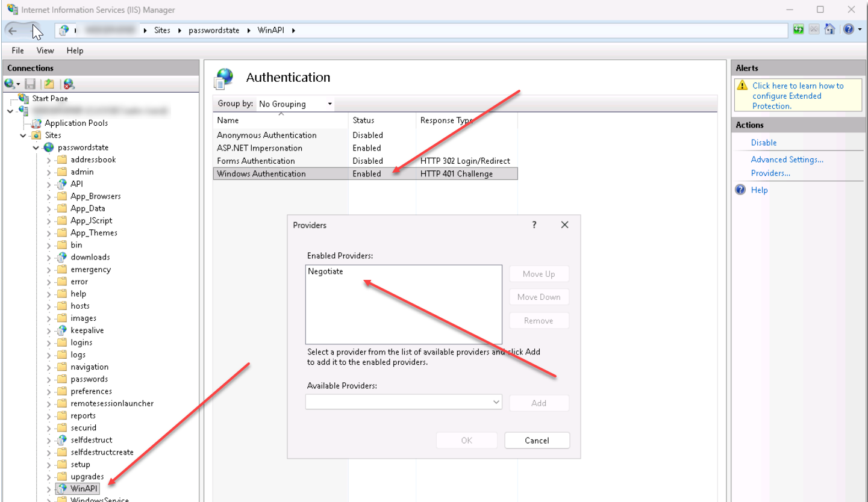Select the selfdestruct application icon
This screenshot has width=868, height=502.
point(61,440)
